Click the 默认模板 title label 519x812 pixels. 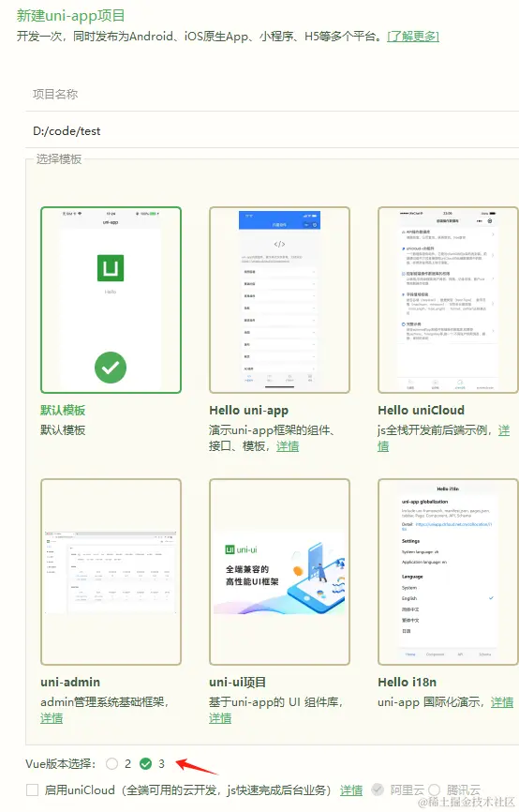pyautogui.click(x=63, y=410)
